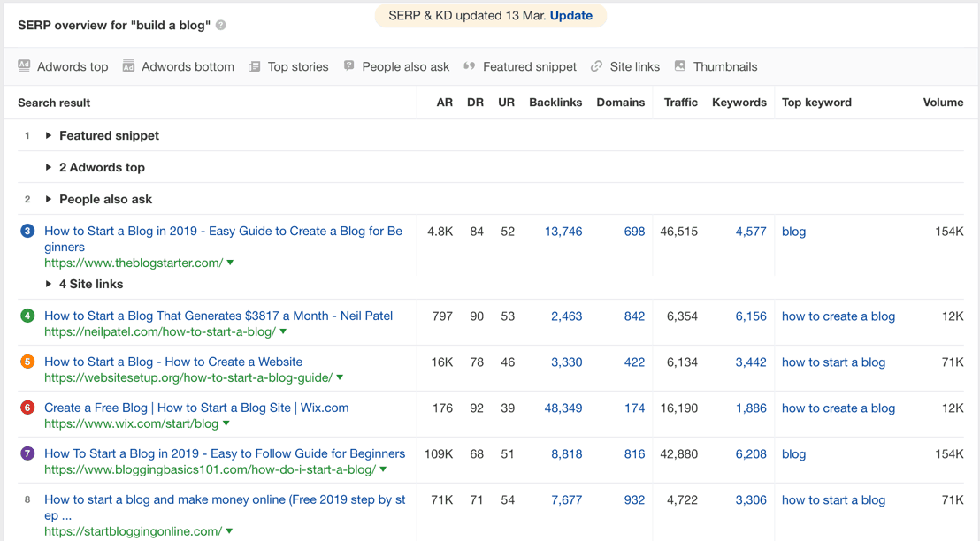The width and height of the screenshot is (980, 541).
Task: Click the 13,746 backlinks value
Action: coord(563,231)
